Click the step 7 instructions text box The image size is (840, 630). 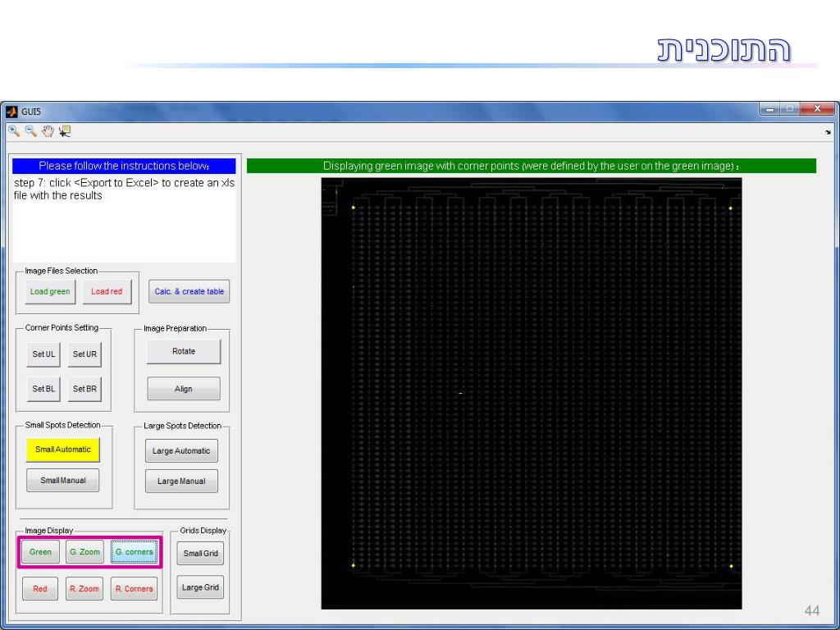click(125, 219)
